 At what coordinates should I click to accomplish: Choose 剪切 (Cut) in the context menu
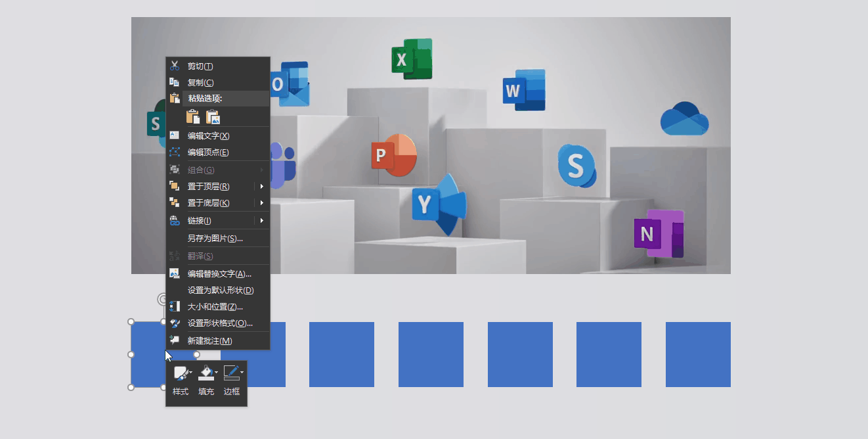[x=217, y=66]
